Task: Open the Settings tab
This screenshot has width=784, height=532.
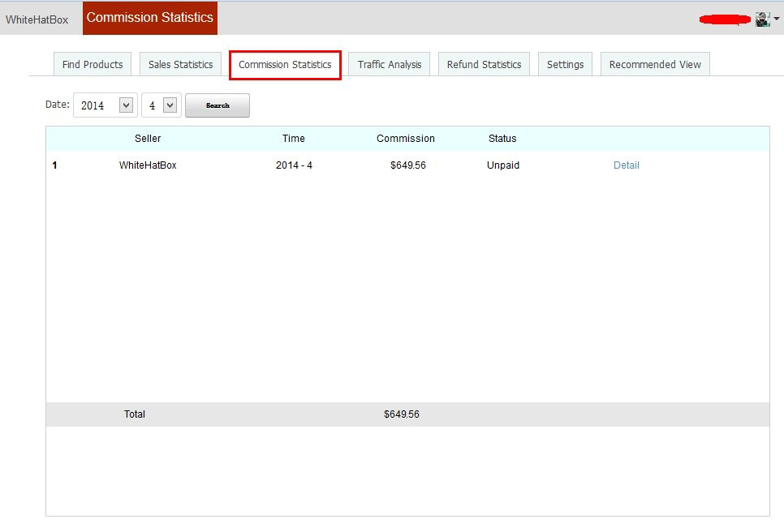Action: [x=565, y=65]
